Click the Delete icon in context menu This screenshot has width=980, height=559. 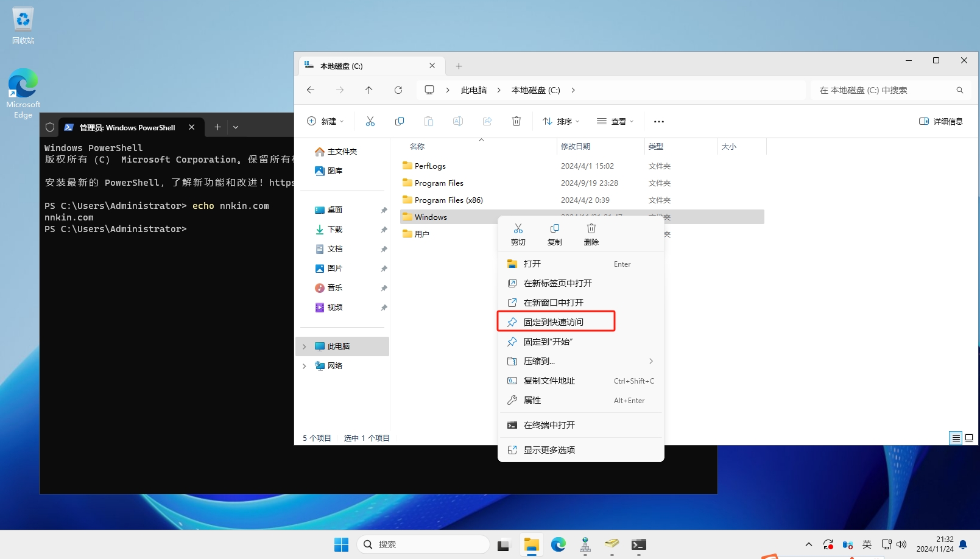[591, 234]
